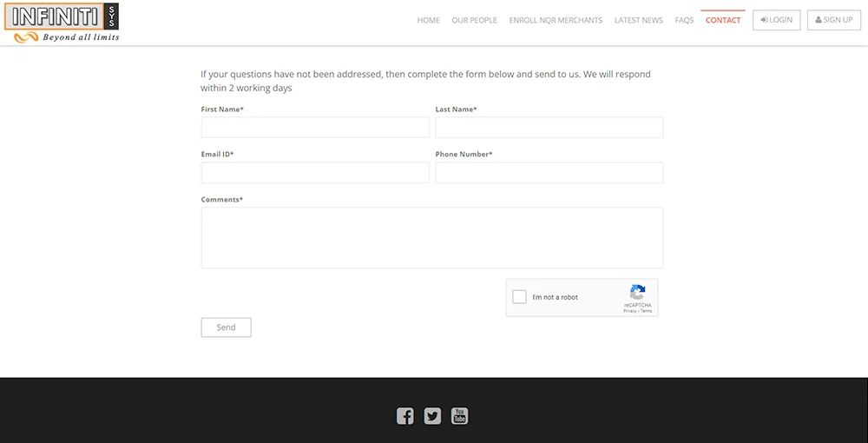
Task: Open the reCAPTCHA Terms link
Action: [x=647, y=311]
